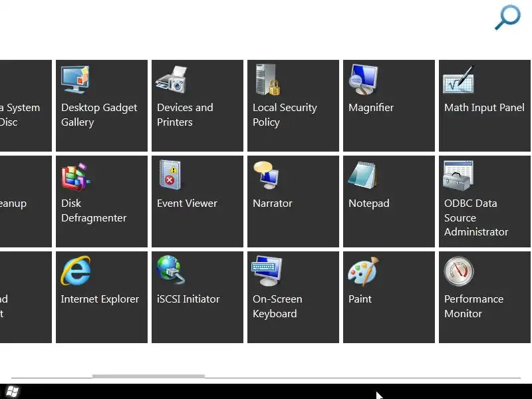Viewport: 532px width, 399px height.
Task: Open iSCSI Initiator globe icon
Action: (x=171, y=270)
